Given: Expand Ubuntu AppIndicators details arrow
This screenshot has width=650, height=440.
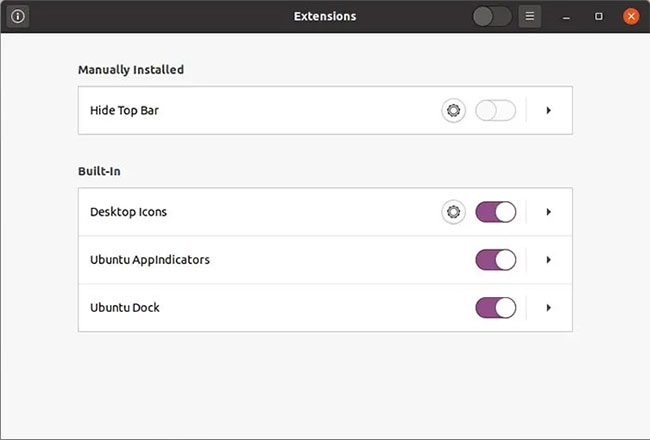Looking at the screenshot, I should click(548, 260).
